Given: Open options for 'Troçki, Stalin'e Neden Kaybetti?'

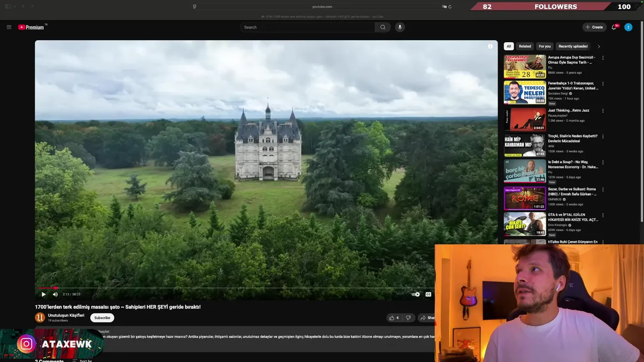Looking at the screenshot, I should (x=603, y=136).
